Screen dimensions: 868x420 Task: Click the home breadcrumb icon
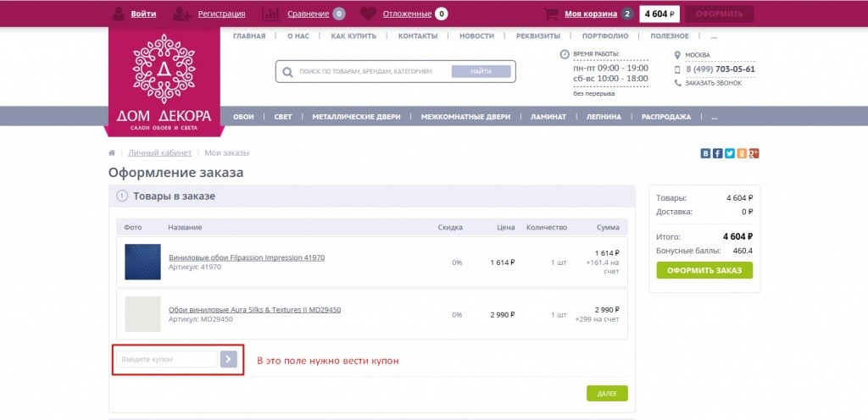(112, 153)
